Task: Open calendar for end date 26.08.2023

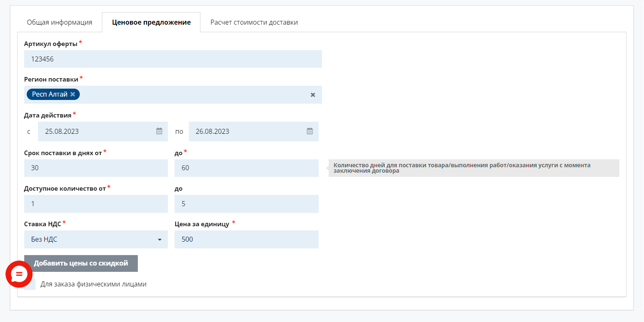Action: (310, 131)
